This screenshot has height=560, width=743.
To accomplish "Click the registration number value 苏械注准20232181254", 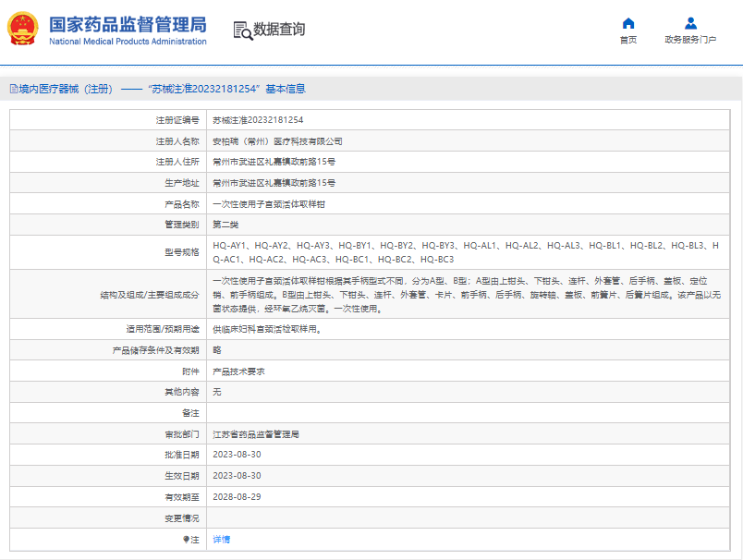I will pyautogui.click(x=258, y=120).
